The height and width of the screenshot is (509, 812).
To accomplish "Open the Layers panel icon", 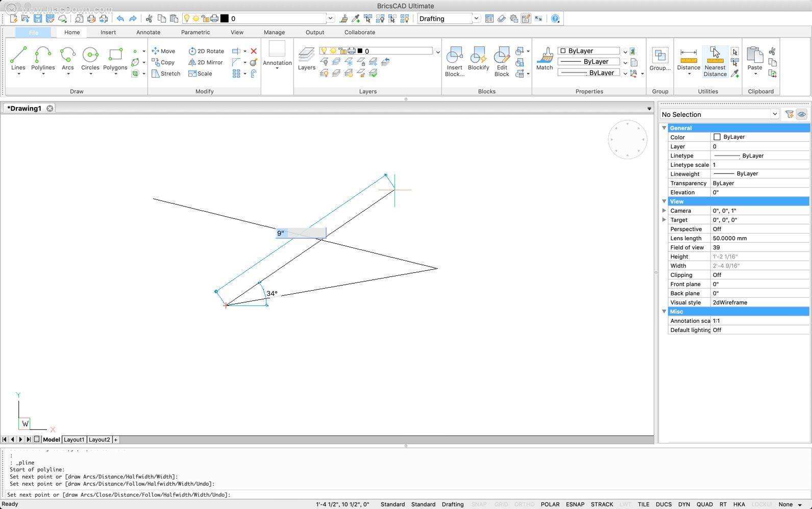I will click(306, 55).
